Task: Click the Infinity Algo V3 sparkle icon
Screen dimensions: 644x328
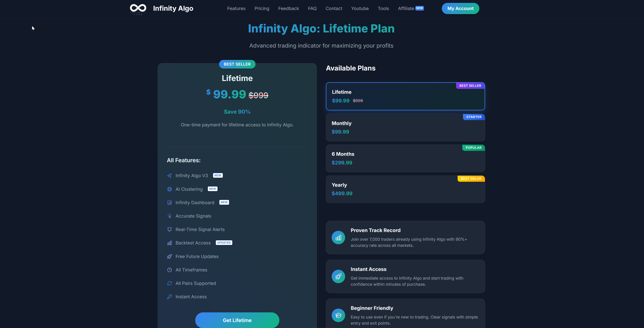Action: pyautogui.click(x=170, y=175)
